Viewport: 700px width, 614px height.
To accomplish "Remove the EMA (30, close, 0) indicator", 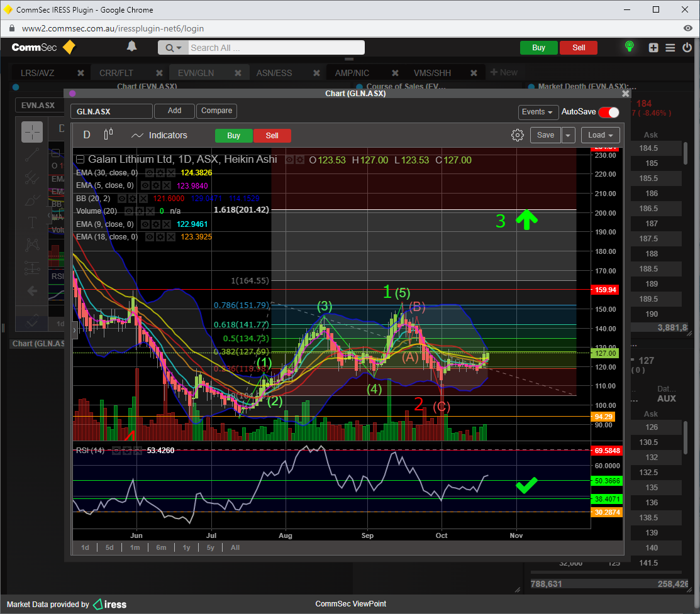I will 171,173.
